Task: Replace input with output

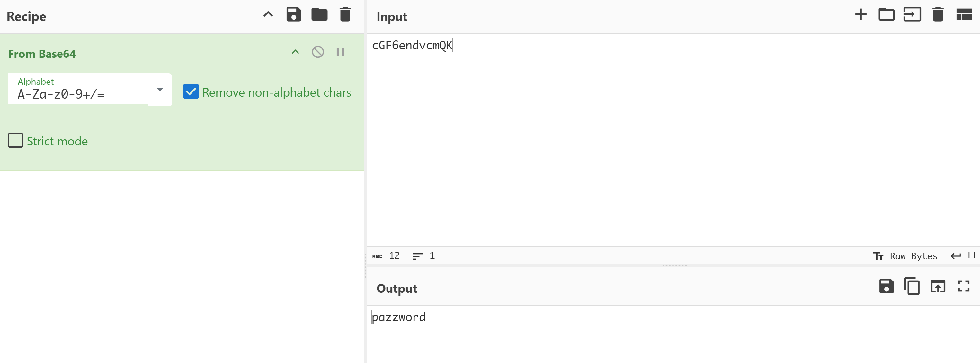Action: [938, 286]
